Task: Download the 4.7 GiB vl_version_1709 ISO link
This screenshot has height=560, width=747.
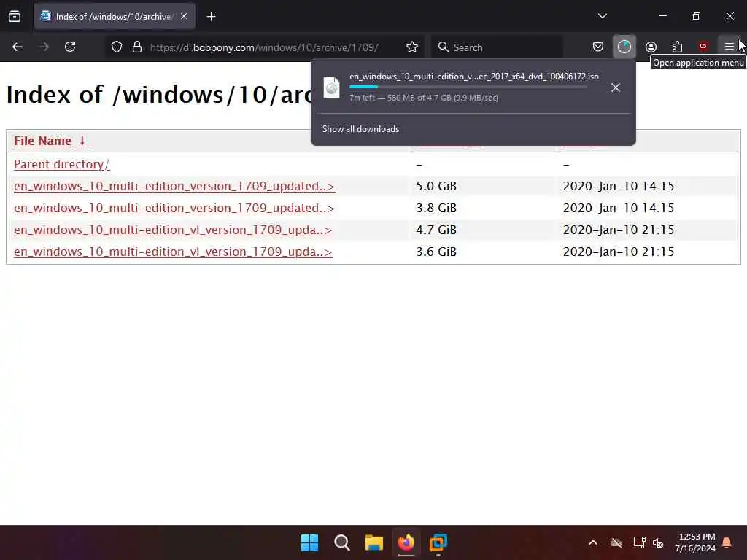Action: tap(173, 230)
